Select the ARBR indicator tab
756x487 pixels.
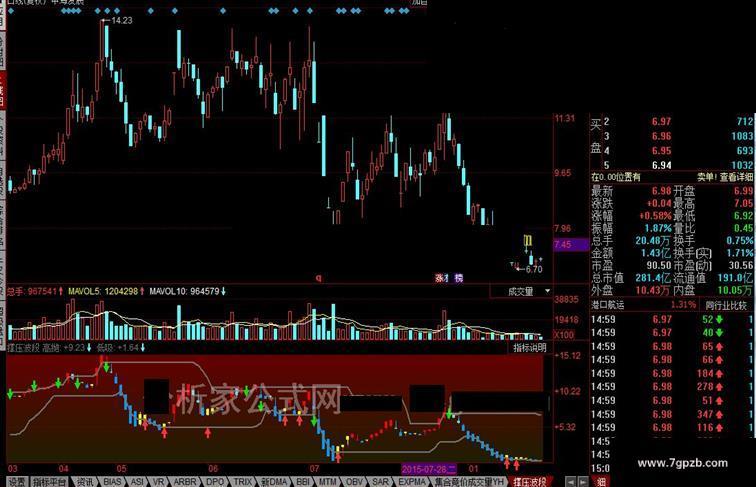[185, 482]
